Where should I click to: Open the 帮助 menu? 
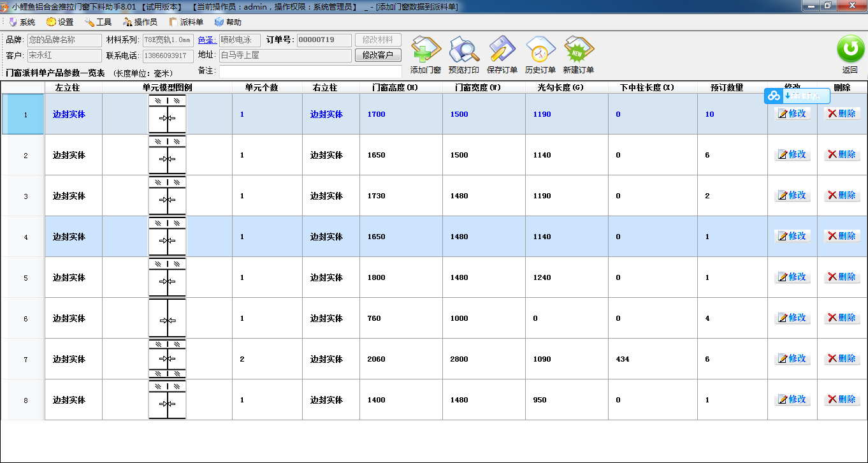(228, 22)
